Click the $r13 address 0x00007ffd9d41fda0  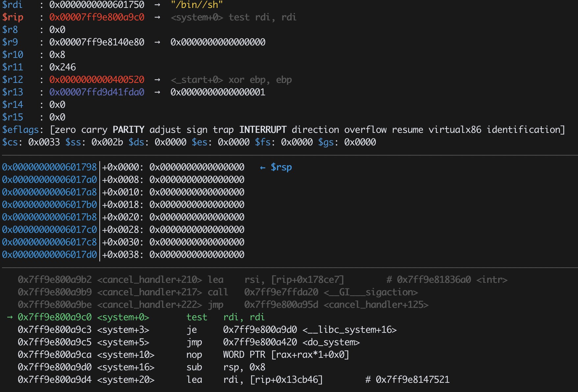click(97, 92)
